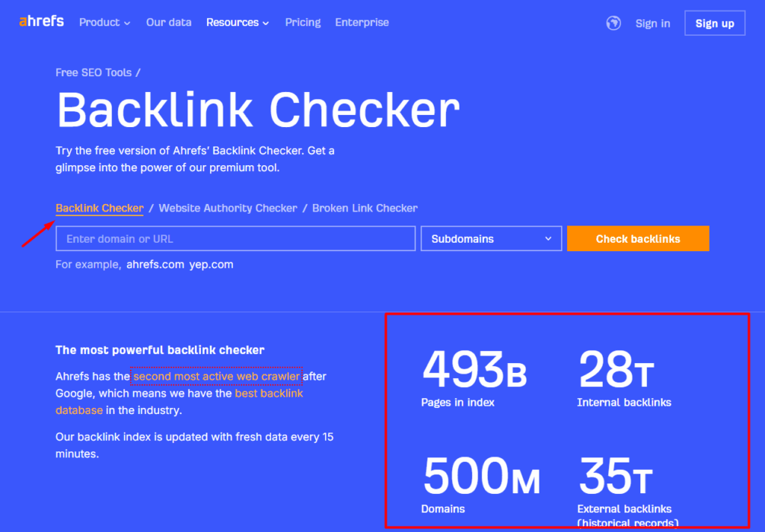Open the second most active web crawler link
The height and width of the screenshot is (532, 765).
coord(216,376)
